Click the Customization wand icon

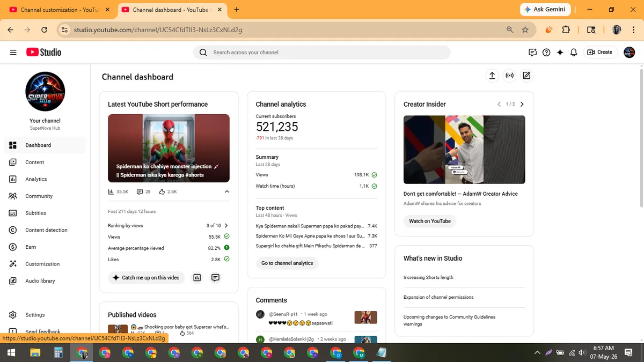[13, 264]
